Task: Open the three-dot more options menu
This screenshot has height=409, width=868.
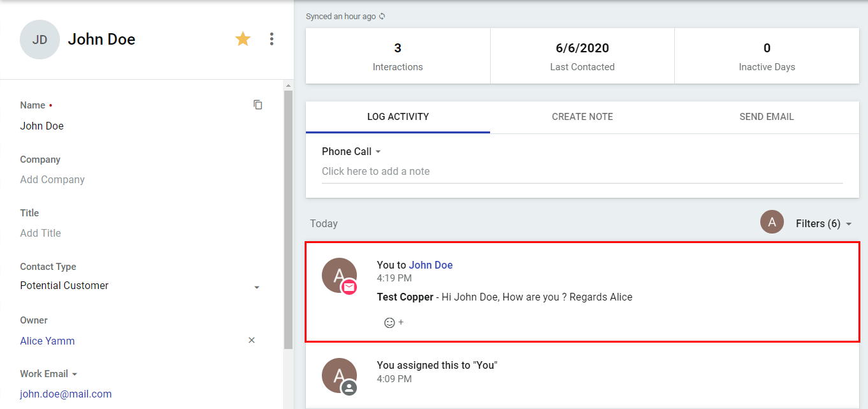Action: point(271,40)
